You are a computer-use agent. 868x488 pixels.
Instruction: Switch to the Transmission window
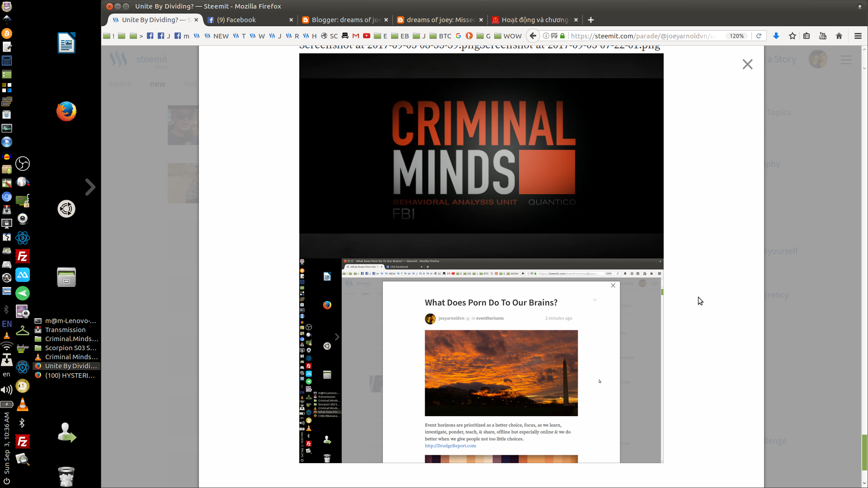coord(66,330)
